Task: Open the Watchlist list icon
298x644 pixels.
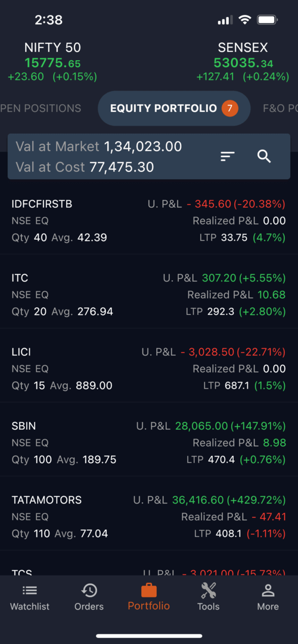Action: click(x=30, y=590)
